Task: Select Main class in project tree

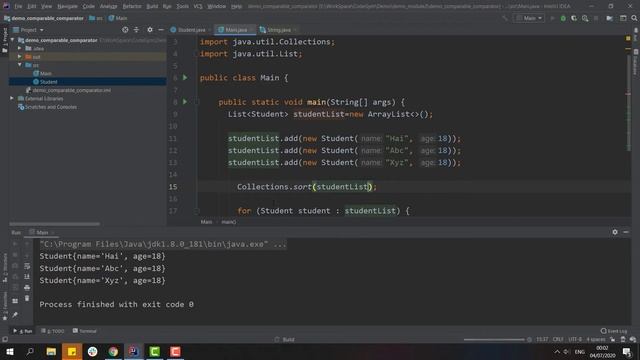Action: pos(42,73)
